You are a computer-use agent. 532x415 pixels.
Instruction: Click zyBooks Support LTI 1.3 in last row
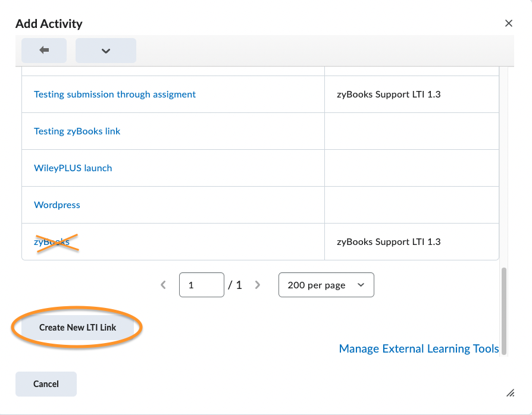[x=389, y=242]
